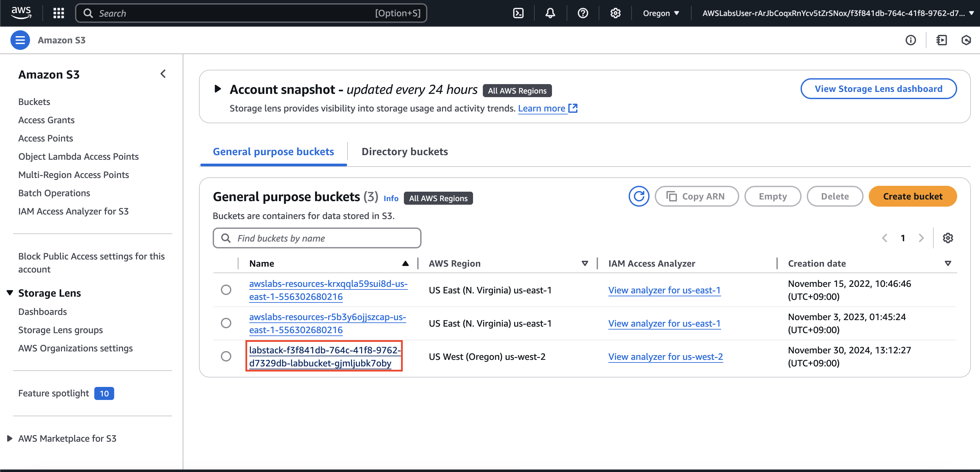
Task: Sort buckets by Creation date column
Action: tap(817, 263)
